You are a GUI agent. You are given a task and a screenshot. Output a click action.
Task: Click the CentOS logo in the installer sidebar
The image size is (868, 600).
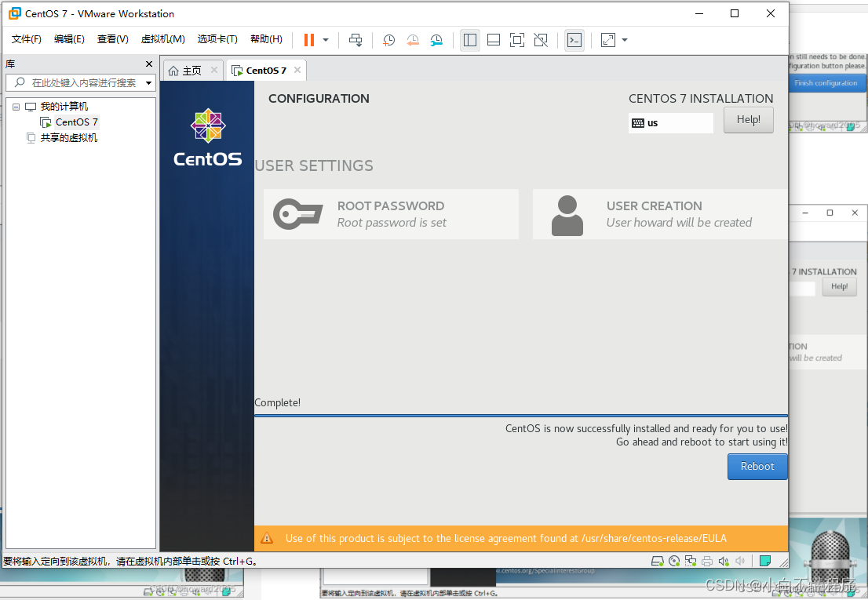pos(208,138)
